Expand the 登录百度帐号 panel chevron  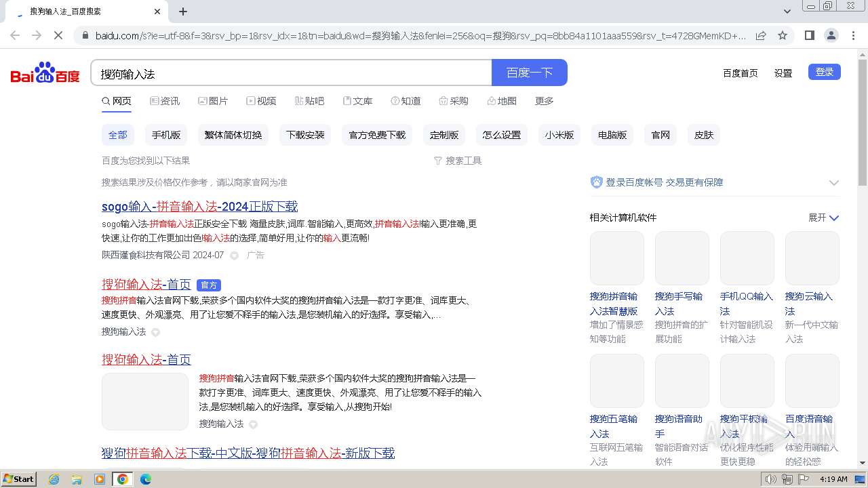(834, 182)
